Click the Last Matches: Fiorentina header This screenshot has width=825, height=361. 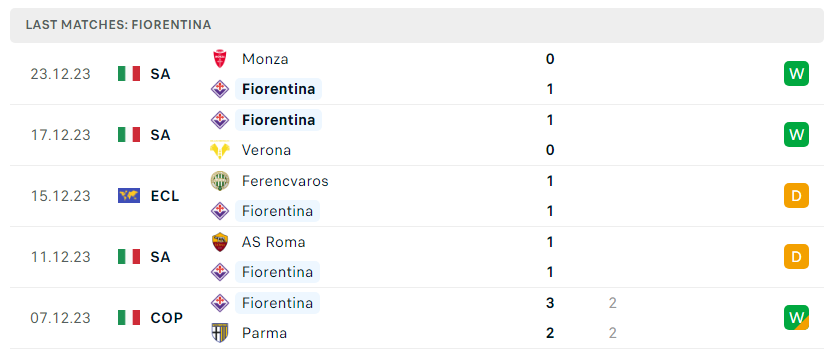(118, 25)
